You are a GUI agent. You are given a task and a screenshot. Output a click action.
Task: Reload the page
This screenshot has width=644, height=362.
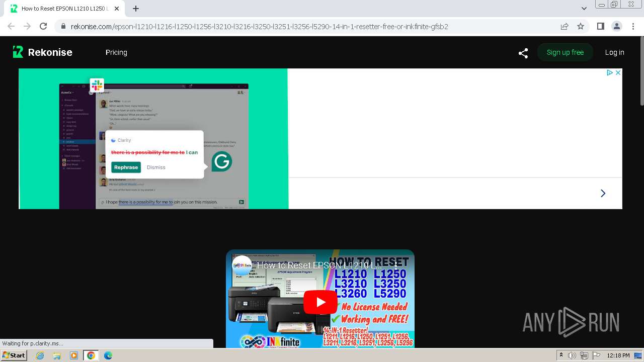43,26
